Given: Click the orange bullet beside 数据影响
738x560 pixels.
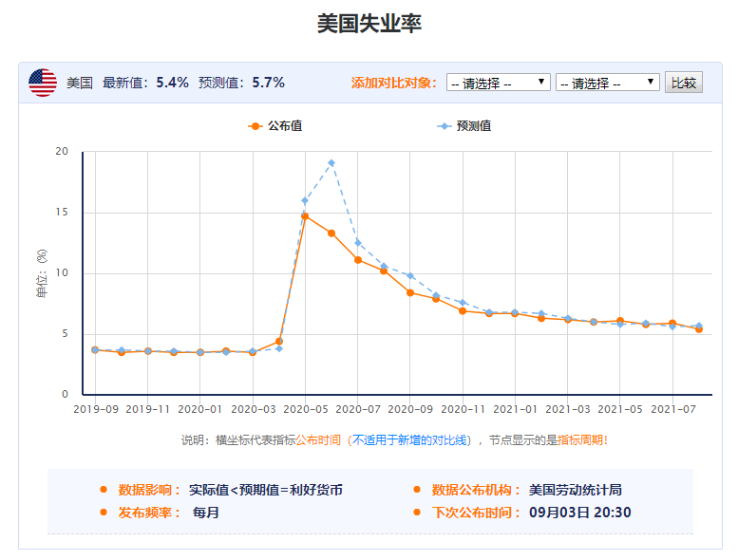Looking at the screenshot, I should pyautogui.click(x=104, y=490).
